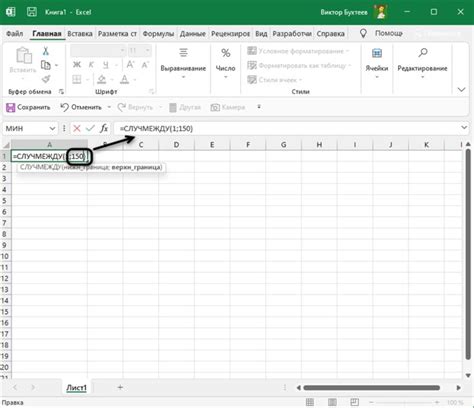Collapse the ribbon with the chevron
Viewport: 474px width, 408px height.
461,90
